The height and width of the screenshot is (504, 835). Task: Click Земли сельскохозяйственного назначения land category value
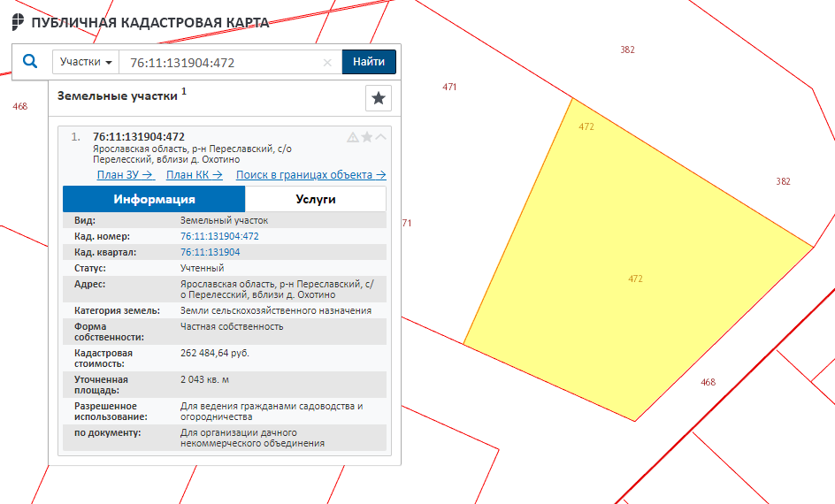click(x=276, y=310)
